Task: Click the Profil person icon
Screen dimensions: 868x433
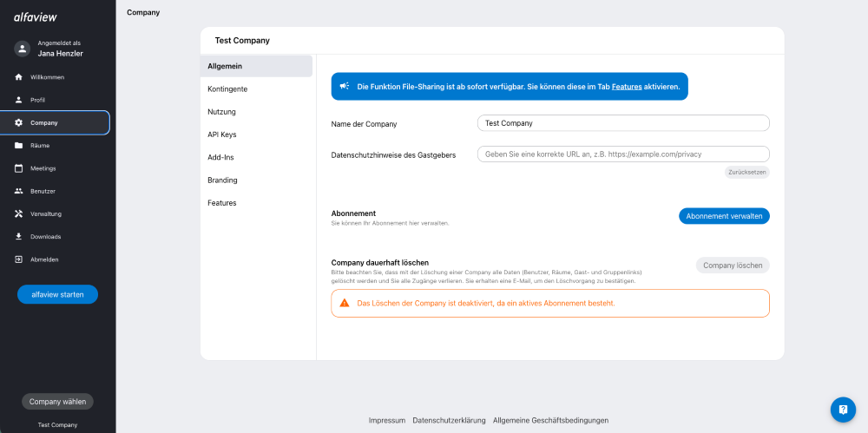Action: 19,100
